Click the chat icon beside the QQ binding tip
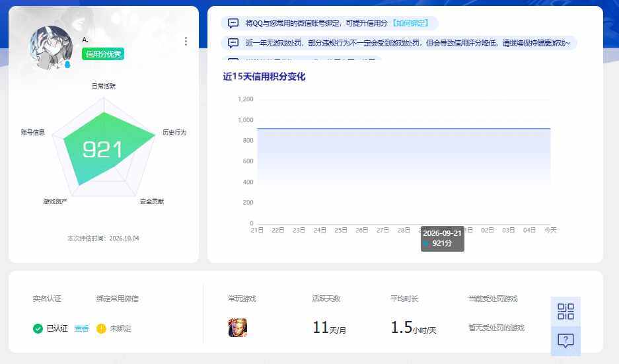 click(233, 23)
